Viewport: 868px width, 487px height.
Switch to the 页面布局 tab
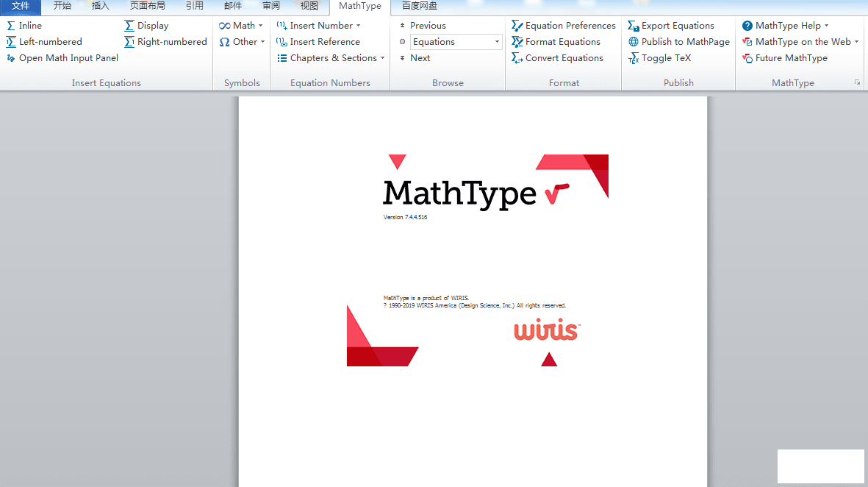(147, 6)
